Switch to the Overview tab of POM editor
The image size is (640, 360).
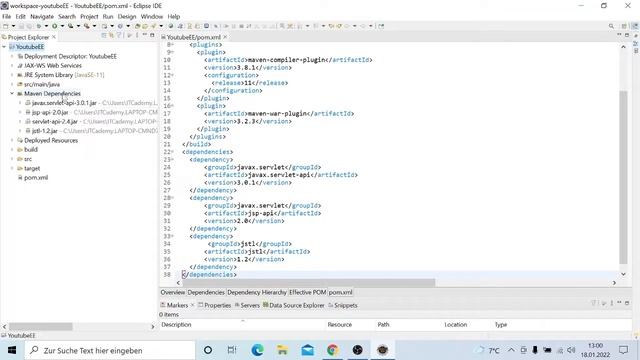pos(173,292)
